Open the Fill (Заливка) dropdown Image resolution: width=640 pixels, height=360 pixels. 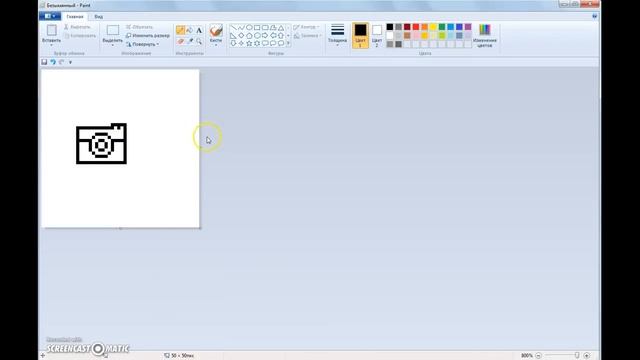(308, 36)
